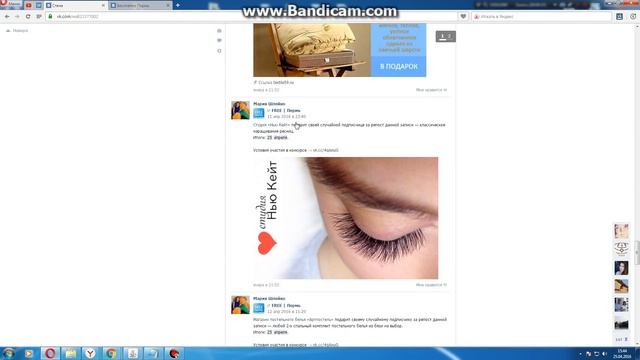Switch to the second VK tab about Пермь
The image size is (640, 360).
point(140,5)
